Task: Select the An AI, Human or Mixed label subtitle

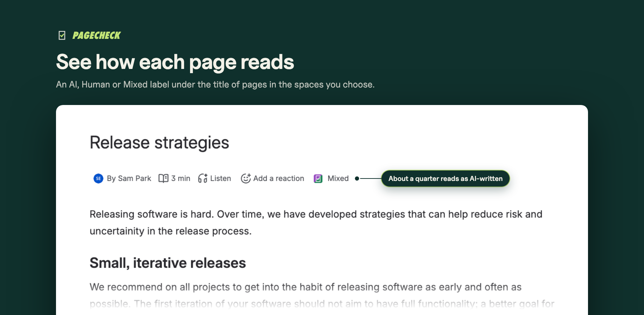Action: point(215,85)
